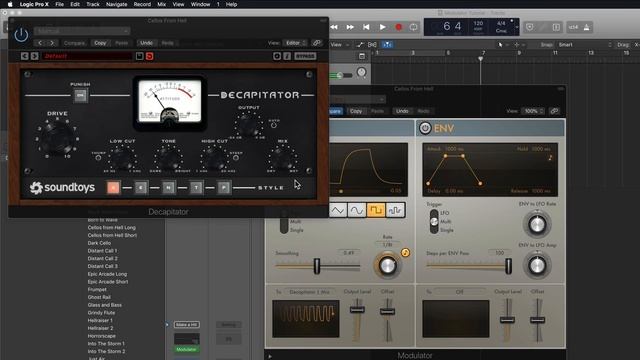Open the Track menu

pos(93,4)
